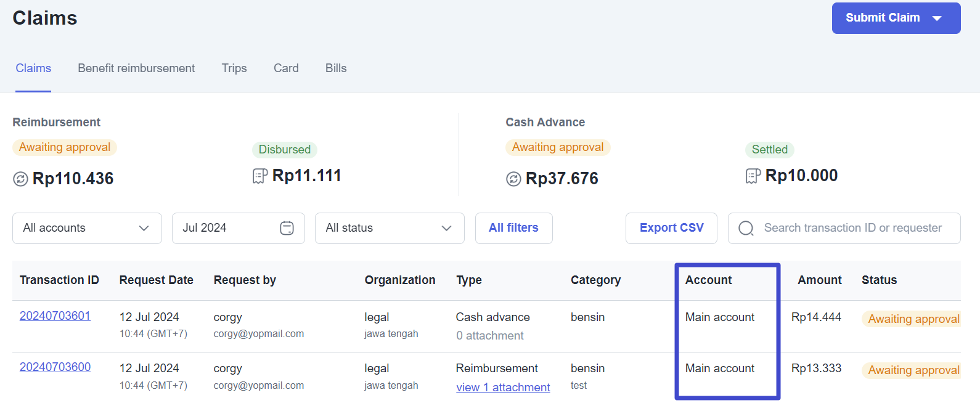Switch to the Benefit reimbursement tab
Image resolution: width=980 pixels, height=403 pixels.
(136, 68)
